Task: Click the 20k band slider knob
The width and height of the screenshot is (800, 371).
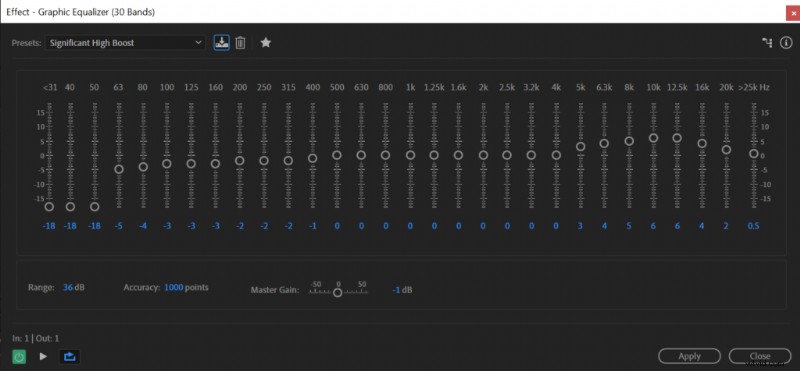Action: pos(727,150)
